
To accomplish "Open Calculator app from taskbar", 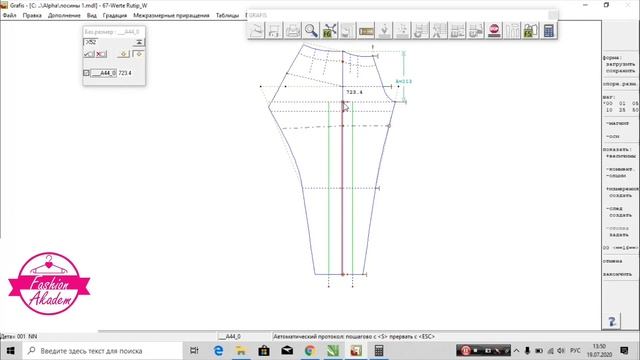I will pyautogui.click(x=379, y=351).
